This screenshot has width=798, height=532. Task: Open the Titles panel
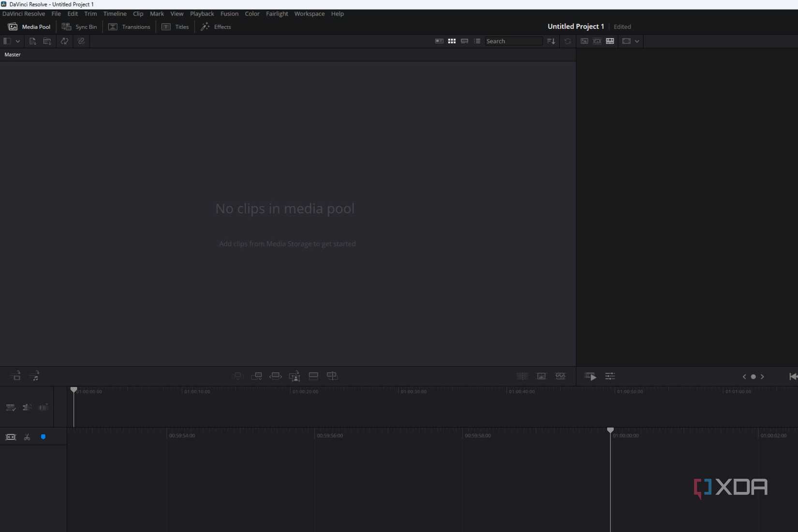click(175, 27)
